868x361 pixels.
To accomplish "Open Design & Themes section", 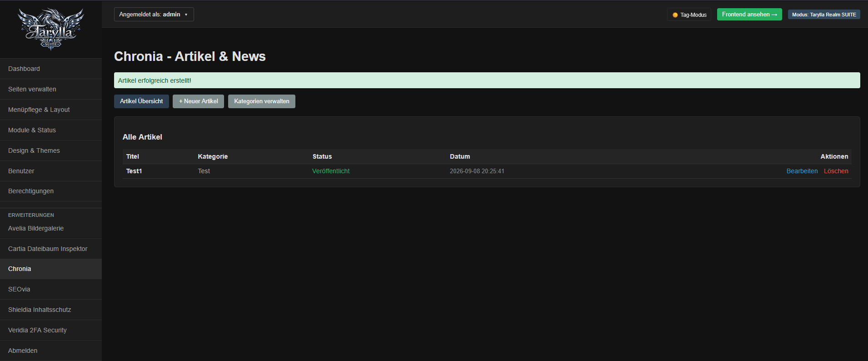I will pyautogui.click(x=51, y=150).
